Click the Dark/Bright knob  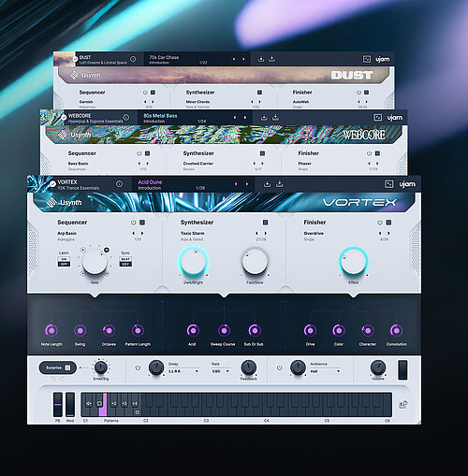tap(193, 262)
